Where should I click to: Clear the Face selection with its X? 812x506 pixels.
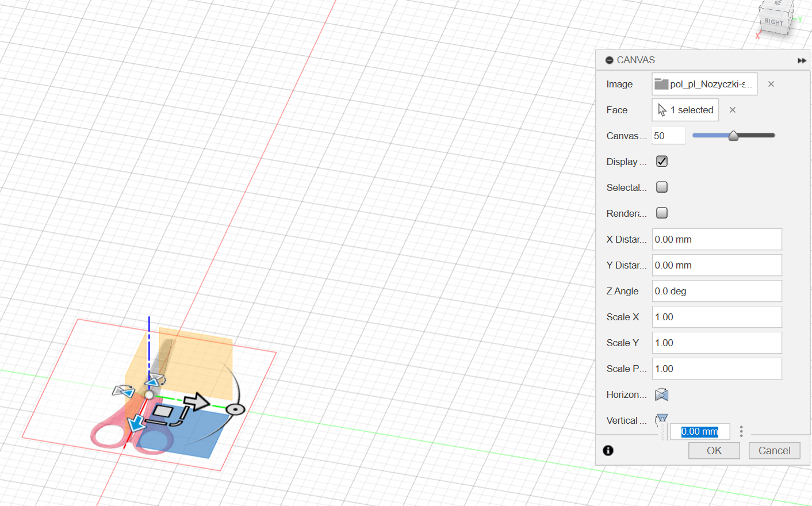tap(733, 110)
